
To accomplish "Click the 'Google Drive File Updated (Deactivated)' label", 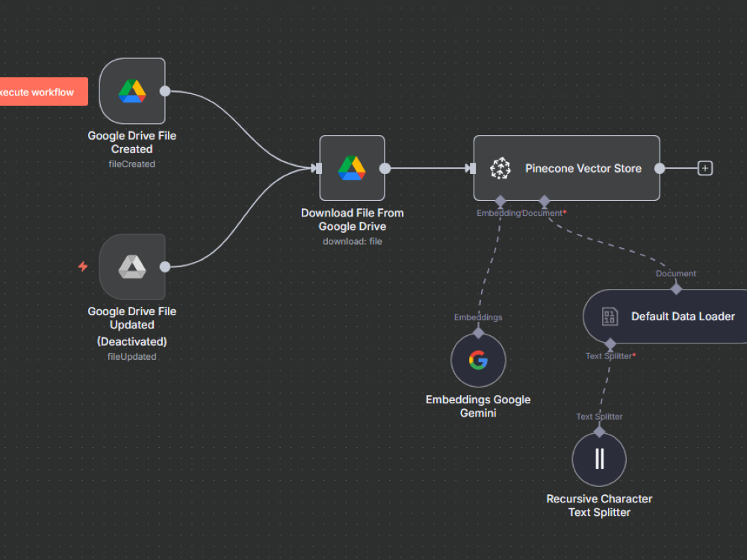I will [132, 326].
